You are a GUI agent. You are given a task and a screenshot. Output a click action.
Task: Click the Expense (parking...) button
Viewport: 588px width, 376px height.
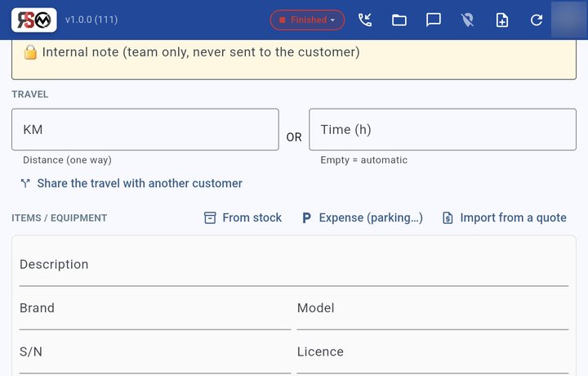tap(363, 217)
